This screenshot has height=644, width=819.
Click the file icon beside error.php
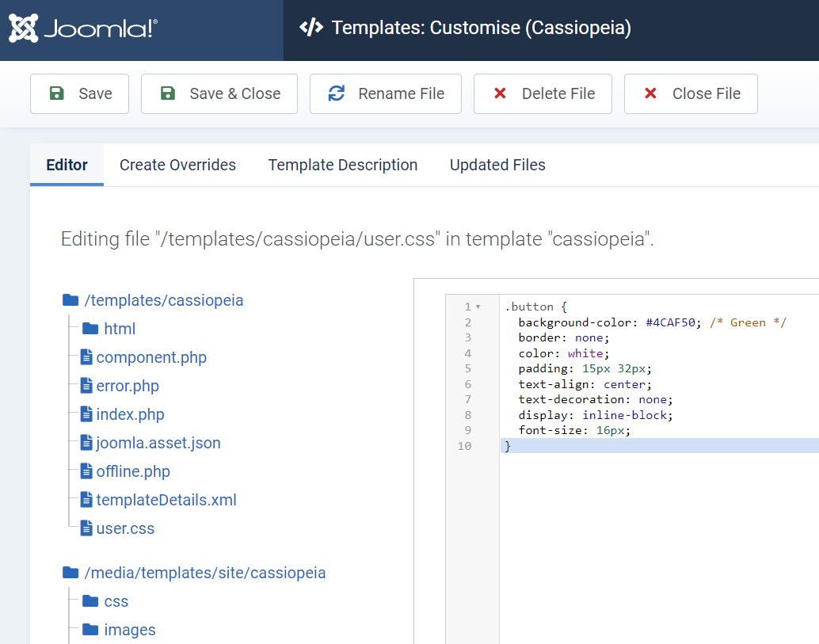[86, 386]
